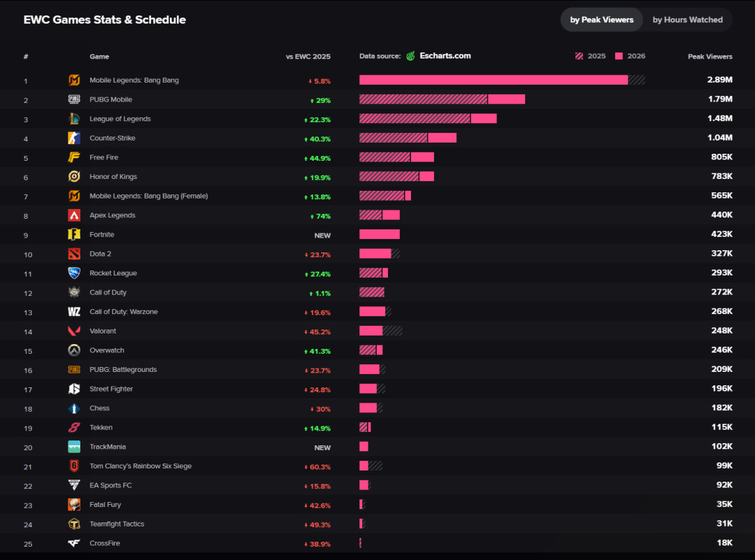
Task: Click the TrackMania game icon
Action: click(x=74, y=446)
